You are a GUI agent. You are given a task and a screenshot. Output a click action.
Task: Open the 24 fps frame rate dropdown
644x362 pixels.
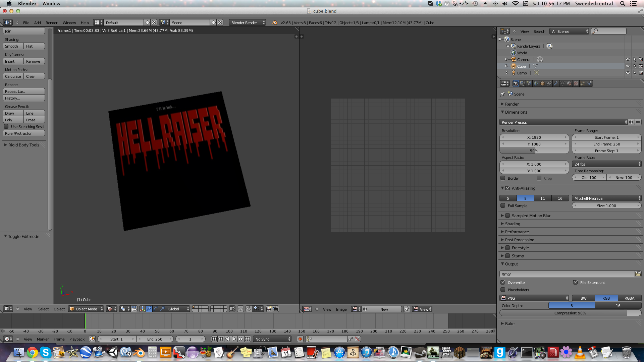point(606,164)
